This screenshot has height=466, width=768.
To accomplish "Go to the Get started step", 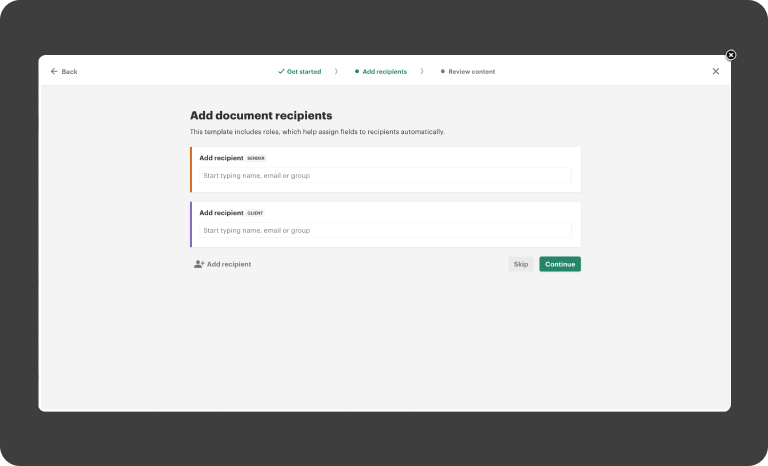I will 299,72.
